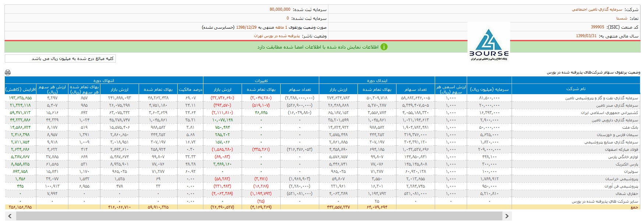Click total beginning market value ۴۴۲,۵۵۷,۲۳۷
644x224 pixels.
[338, 207]
